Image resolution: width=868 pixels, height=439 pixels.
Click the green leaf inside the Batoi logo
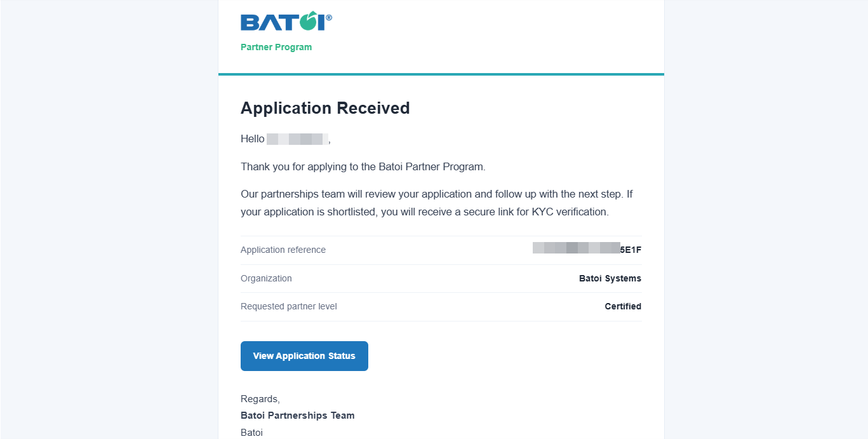coord(308,21)
